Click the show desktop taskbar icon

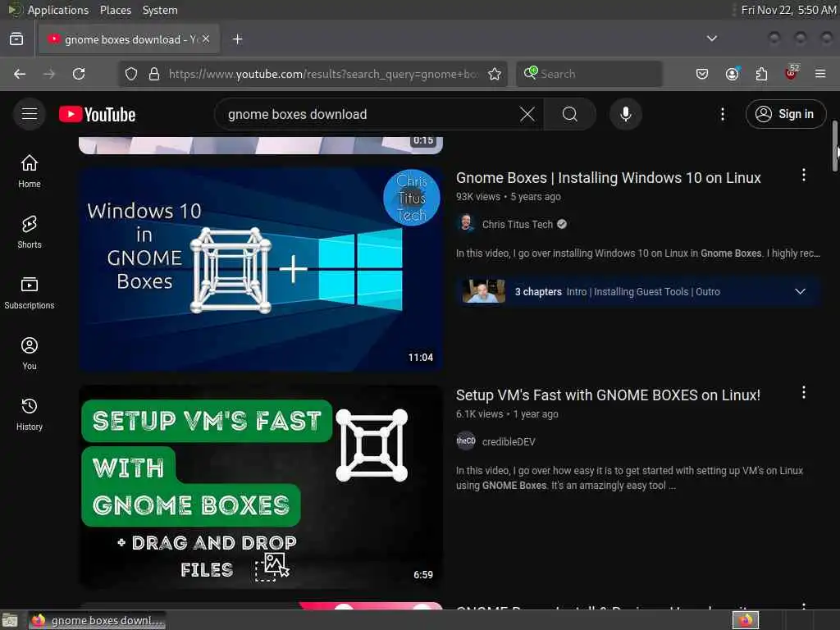[10, 621]
